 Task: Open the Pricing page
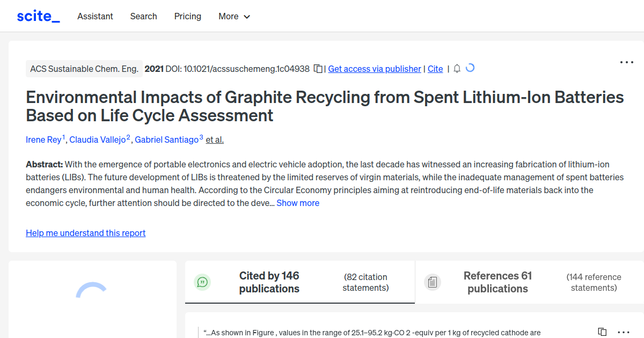(187, 17)
